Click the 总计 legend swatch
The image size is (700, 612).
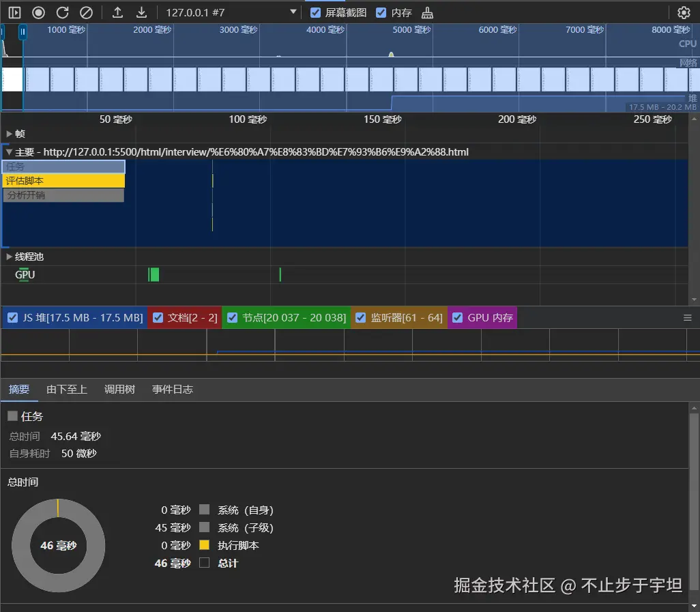204,563
